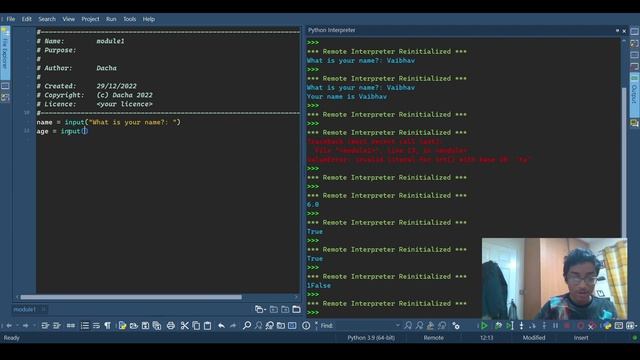Click the Find magnifying glass icon
Screen dimensions: 640x360
pyautogui.click(x=247, y=326)
